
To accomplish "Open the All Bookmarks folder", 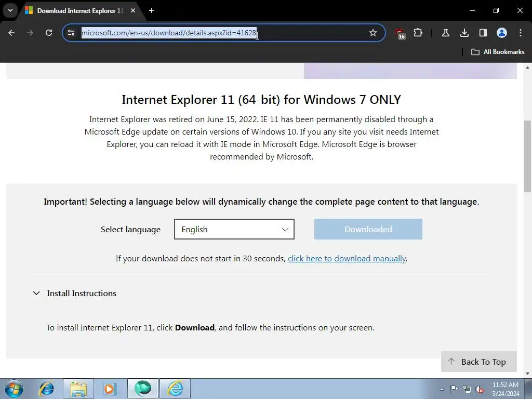I will click(498, 52).
